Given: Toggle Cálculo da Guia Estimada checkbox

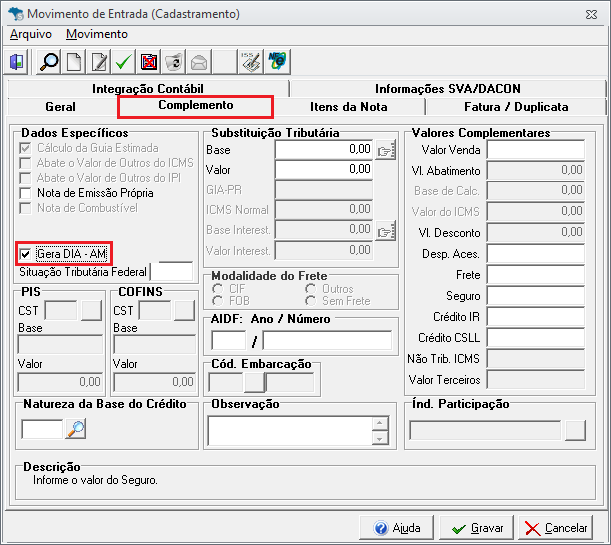Looking at the screenshot, I should (x=25, y=148).
